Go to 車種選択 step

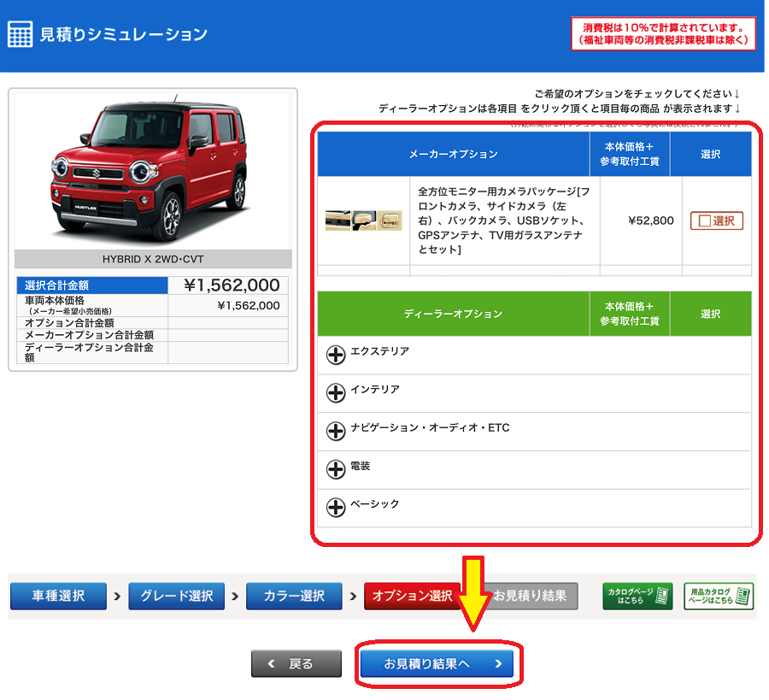(x=58, y=596)
